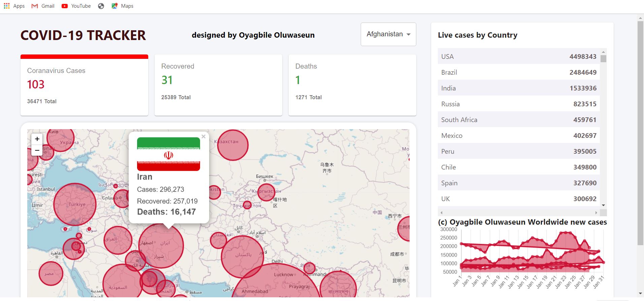Click the Kyrgyzstan circle on the map
Screen dimensions: 644x301
pos(266,192)
